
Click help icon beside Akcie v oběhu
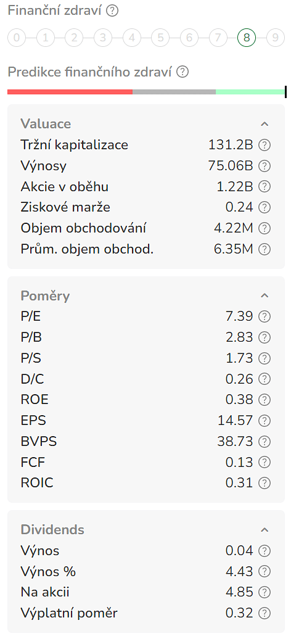(264, 187)
